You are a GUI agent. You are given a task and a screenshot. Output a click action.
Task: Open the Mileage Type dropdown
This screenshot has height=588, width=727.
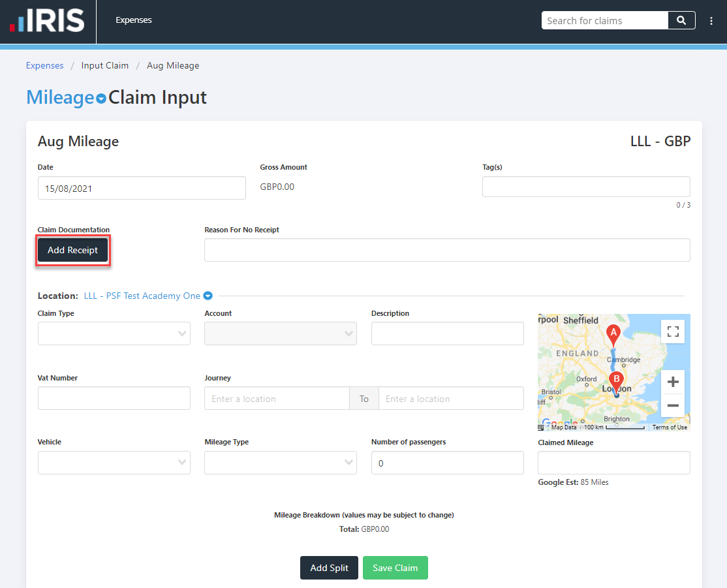(281, 462)
